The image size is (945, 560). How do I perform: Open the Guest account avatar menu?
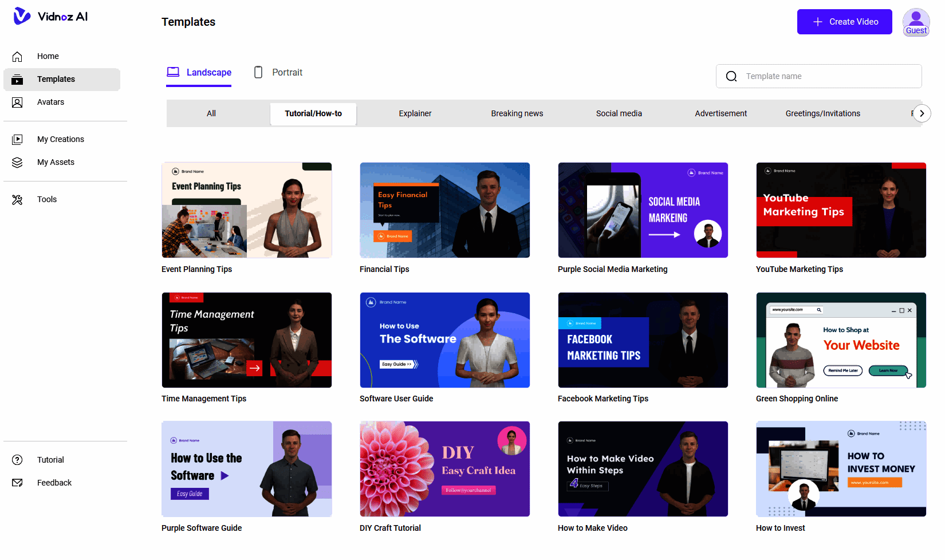point(916,22)
